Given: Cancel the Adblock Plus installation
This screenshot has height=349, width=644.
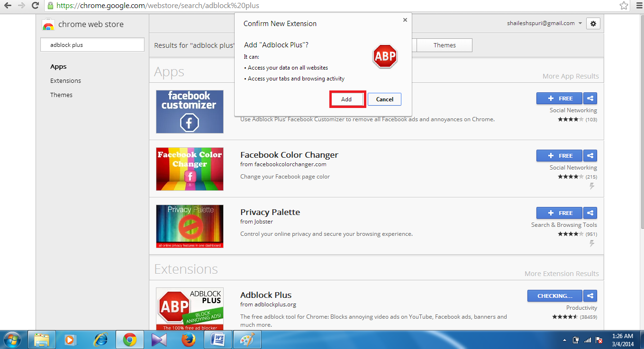Looking at the screenshot, I should click(384, 99).
